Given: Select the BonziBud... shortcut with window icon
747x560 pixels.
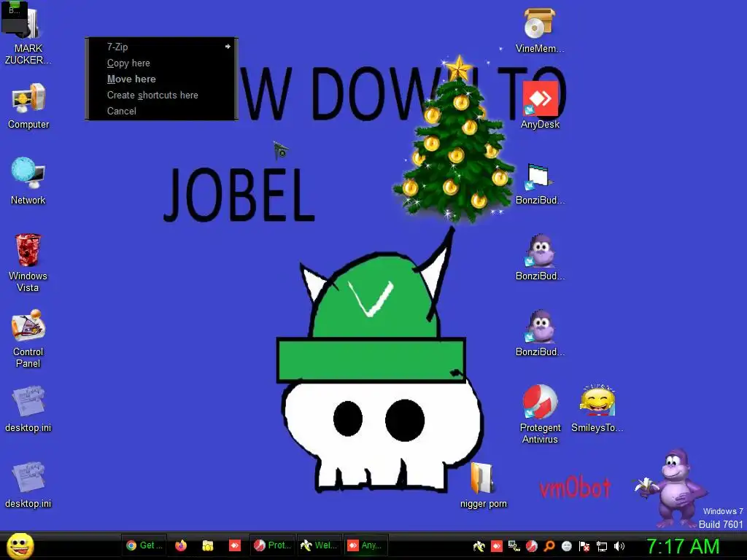Looking at the screenshot, I should 540,183.
